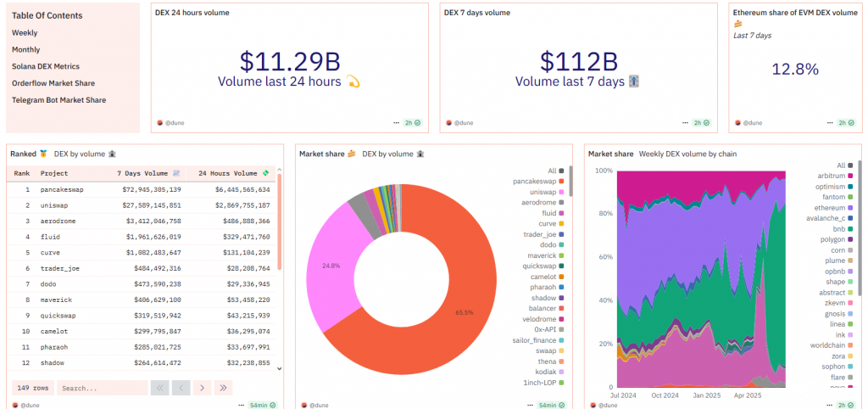Open the three-dot menu on Ranked DEX table card
The image size is (868, 409).
[x=241, y=405]
